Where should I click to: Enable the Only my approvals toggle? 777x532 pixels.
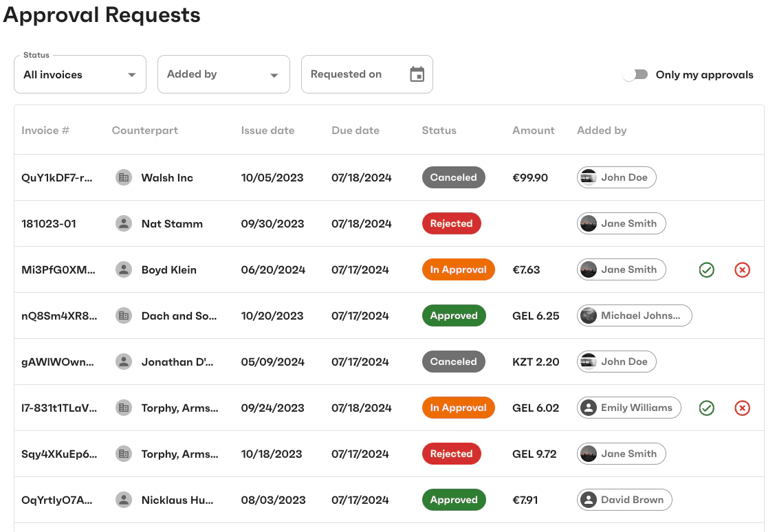pos(635,74)
